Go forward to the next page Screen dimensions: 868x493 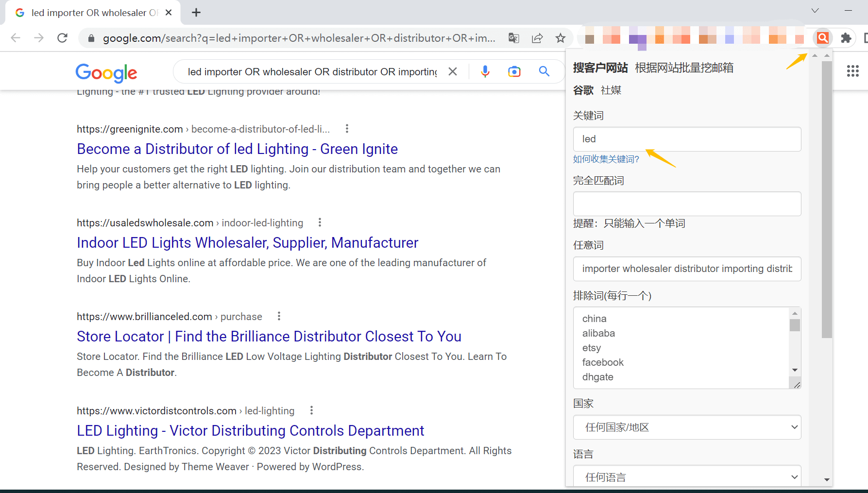point(39,38)
